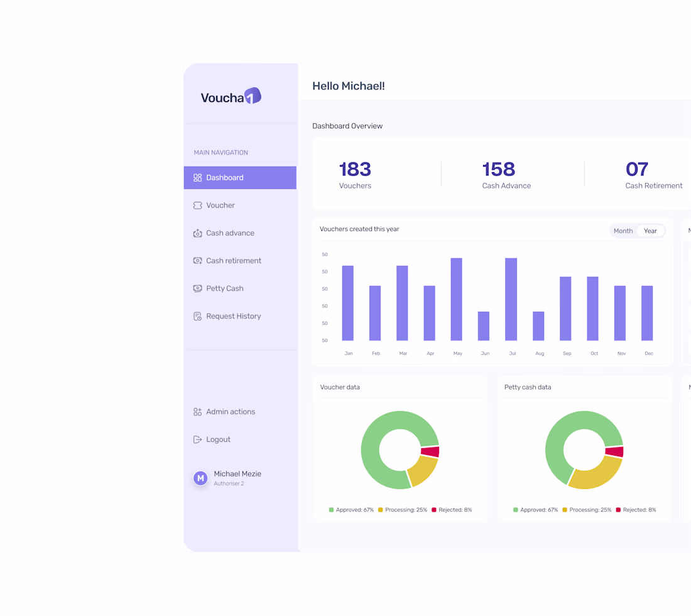Click the Petty Cash banknote icon
Viewport: 691px width, 616px height.
(x=197, y=289)
